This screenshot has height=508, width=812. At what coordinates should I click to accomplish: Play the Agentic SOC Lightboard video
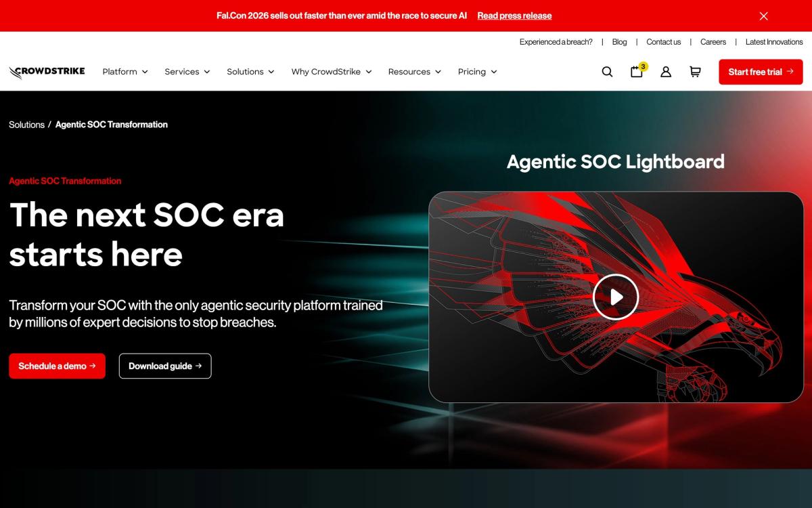616,297
